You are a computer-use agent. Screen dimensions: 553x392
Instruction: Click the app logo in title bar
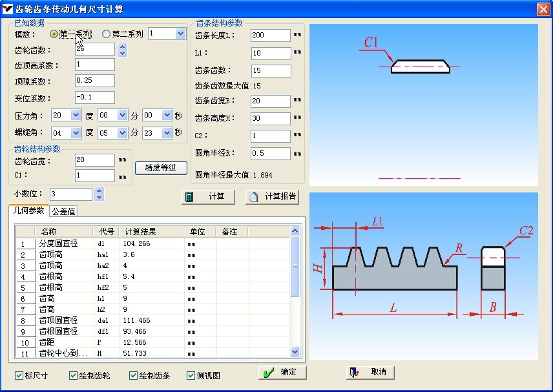tap(8, 8)
